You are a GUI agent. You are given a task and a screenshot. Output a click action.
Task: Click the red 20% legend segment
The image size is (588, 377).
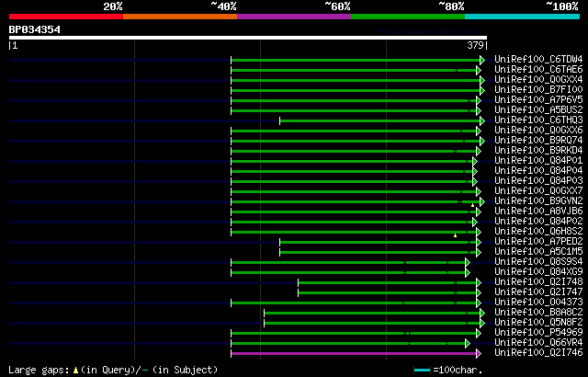(66, 17)
